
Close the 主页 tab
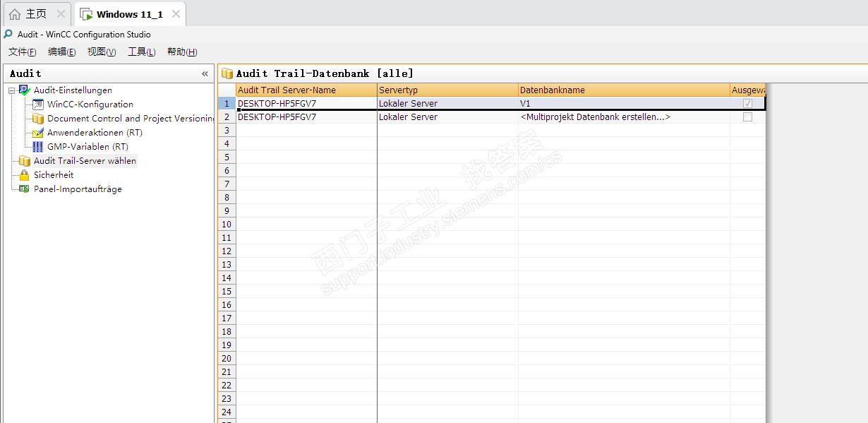point(61,14)
